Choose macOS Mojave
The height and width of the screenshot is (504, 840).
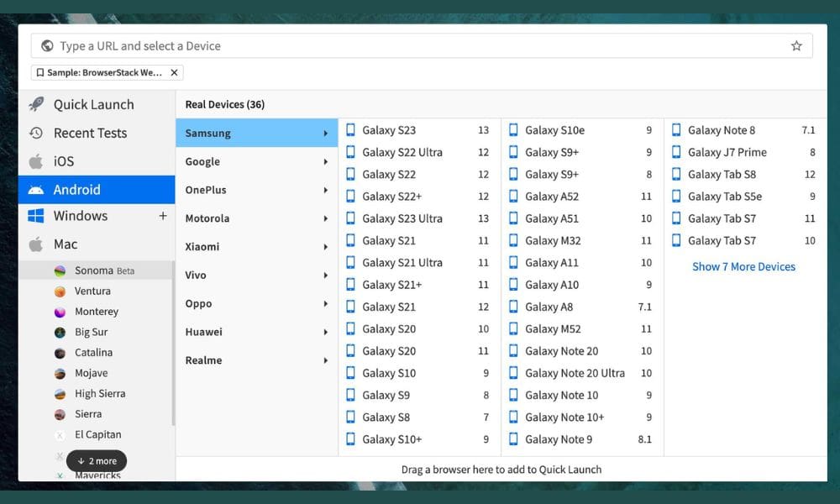pos(97,373)
